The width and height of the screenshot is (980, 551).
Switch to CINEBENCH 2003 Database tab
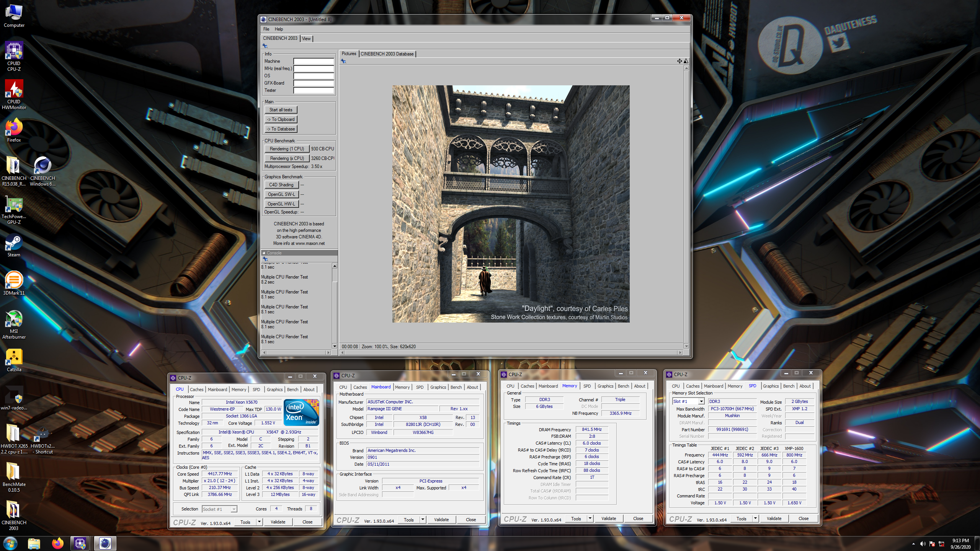tap(387, 54)
